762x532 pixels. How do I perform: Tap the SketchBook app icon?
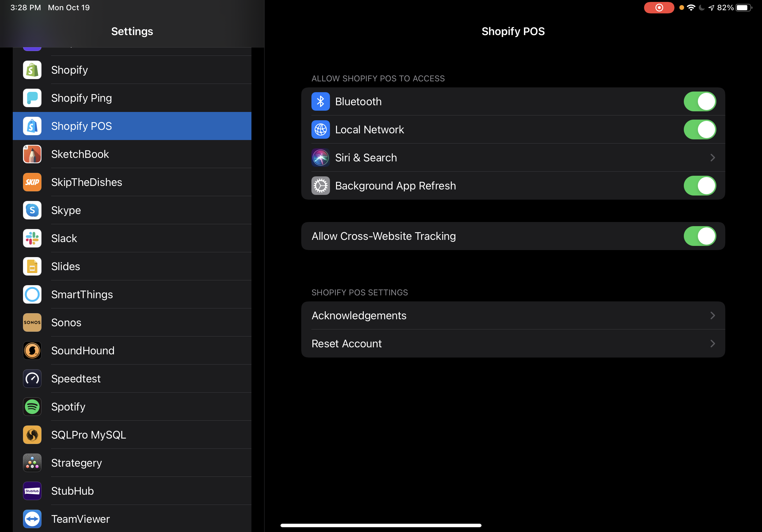[32, 154]
